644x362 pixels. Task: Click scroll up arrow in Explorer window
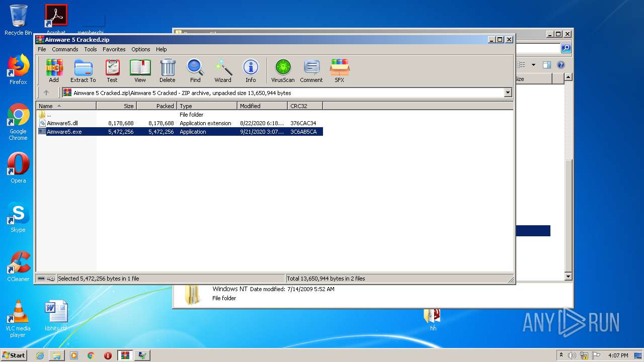click(569, 77)
